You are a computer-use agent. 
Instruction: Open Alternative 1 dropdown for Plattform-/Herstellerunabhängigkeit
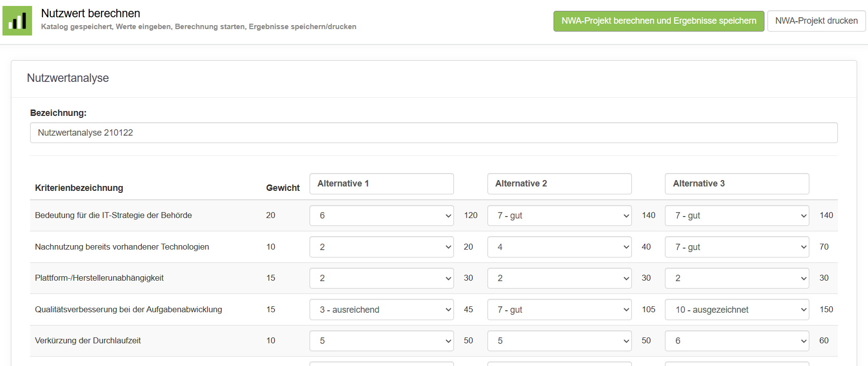point(381,278)
